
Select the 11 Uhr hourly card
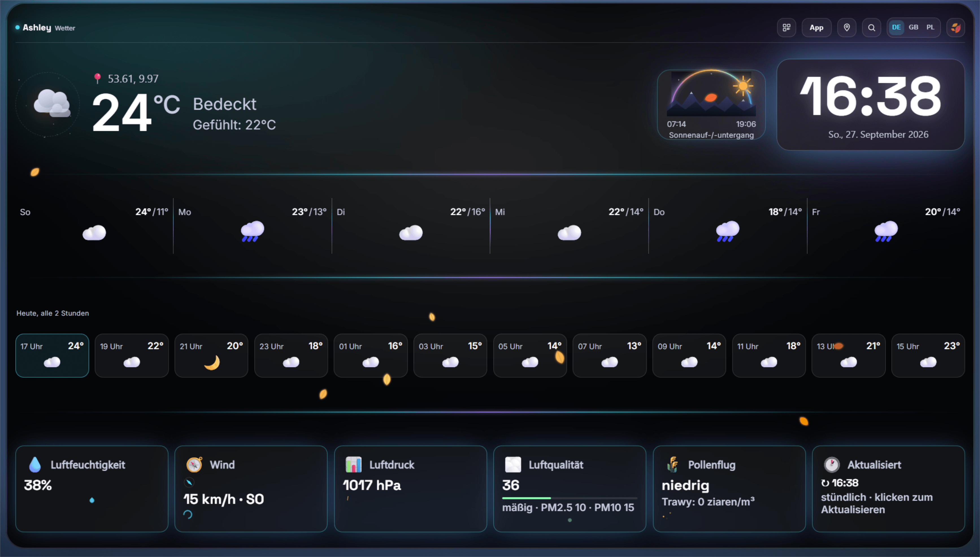coord(769,355)
